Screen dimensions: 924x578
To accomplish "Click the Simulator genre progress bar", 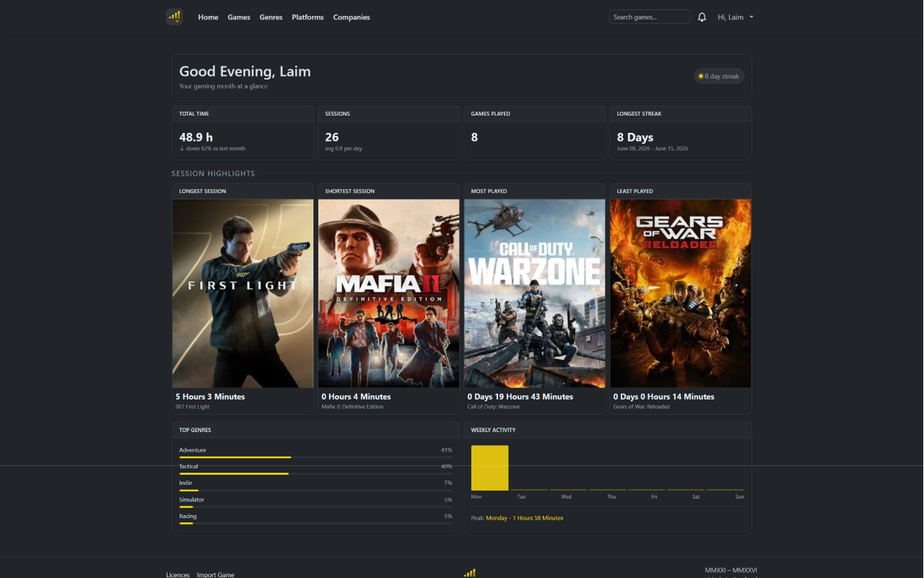I will coord(316,507).
